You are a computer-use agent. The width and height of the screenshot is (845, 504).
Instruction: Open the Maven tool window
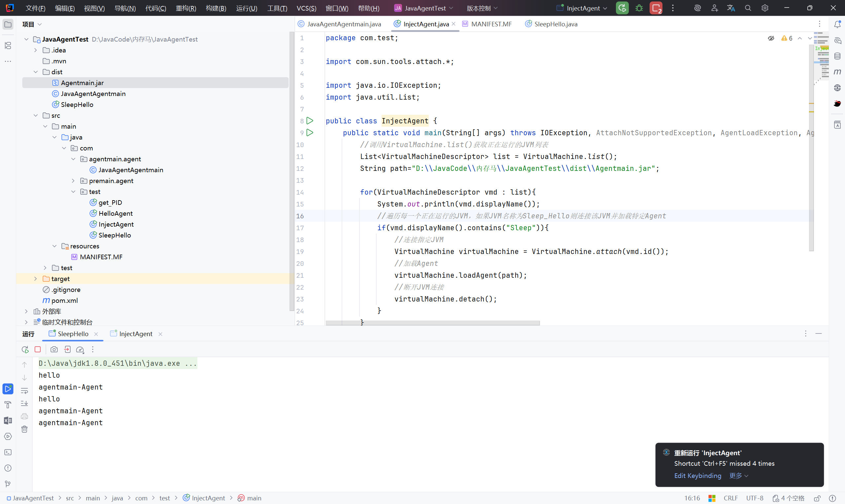pyautogui.click(x=837, y=72)
